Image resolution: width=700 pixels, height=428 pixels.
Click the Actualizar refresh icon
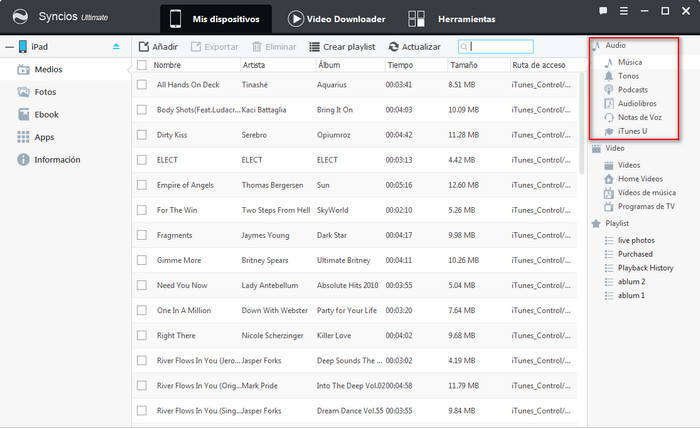click(x=394, y=47)
